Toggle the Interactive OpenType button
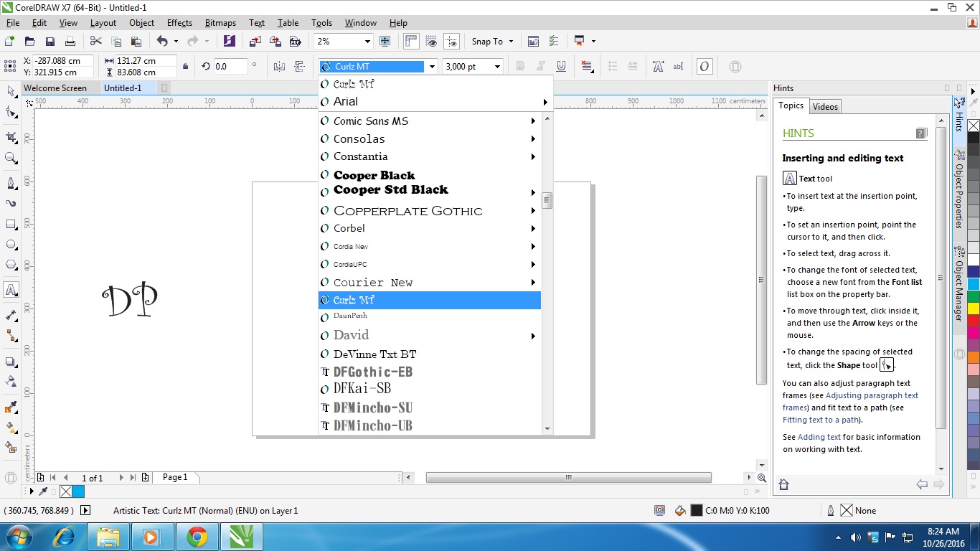 [x=705, y=67]
